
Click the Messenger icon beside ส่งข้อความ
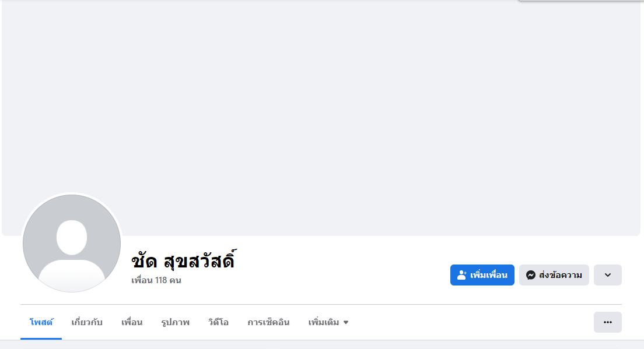530,275
